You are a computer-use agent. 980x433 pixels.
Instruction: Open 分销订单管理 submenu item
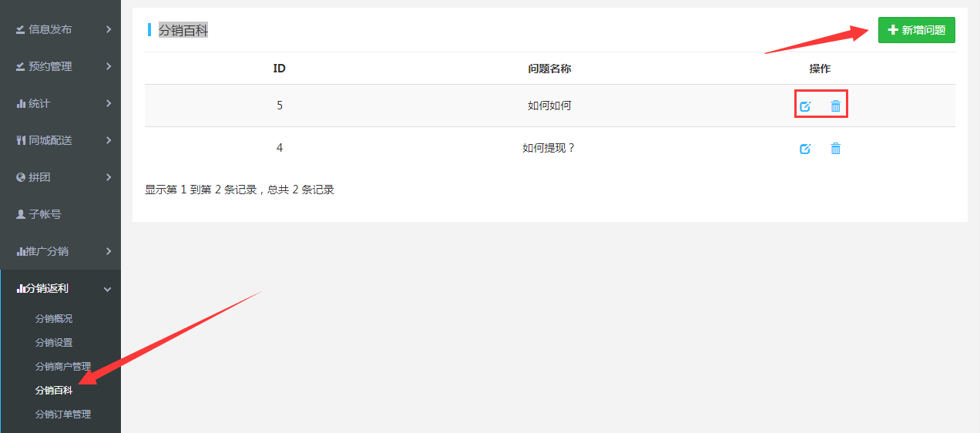click(63, 414)
